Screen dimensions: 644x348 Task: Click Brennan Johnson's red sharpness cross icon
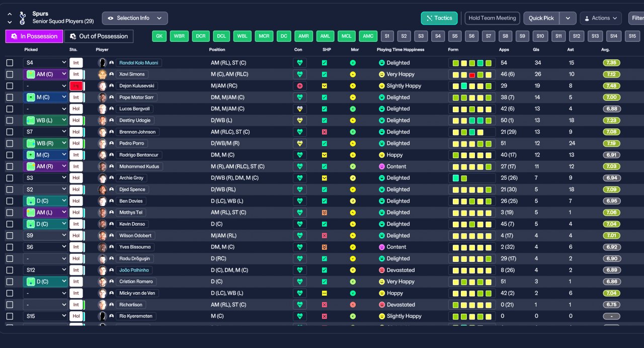325,132
